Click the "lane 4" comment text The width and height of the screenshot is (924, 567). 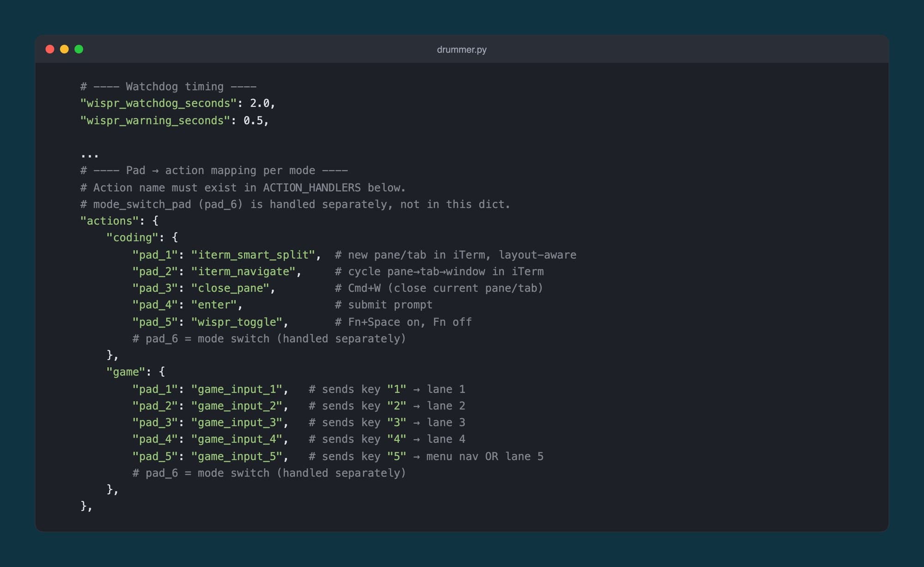tap(446, 439)
